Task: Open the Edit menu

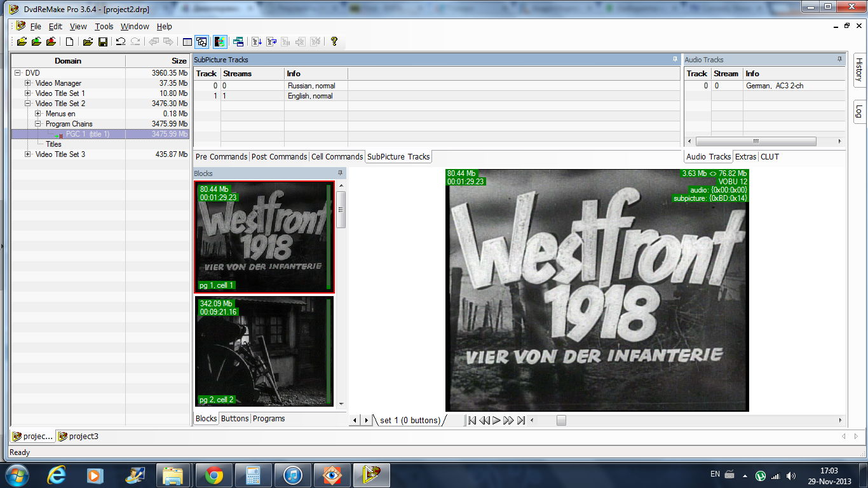Action: pyautogui.click(x=55, y=27)
